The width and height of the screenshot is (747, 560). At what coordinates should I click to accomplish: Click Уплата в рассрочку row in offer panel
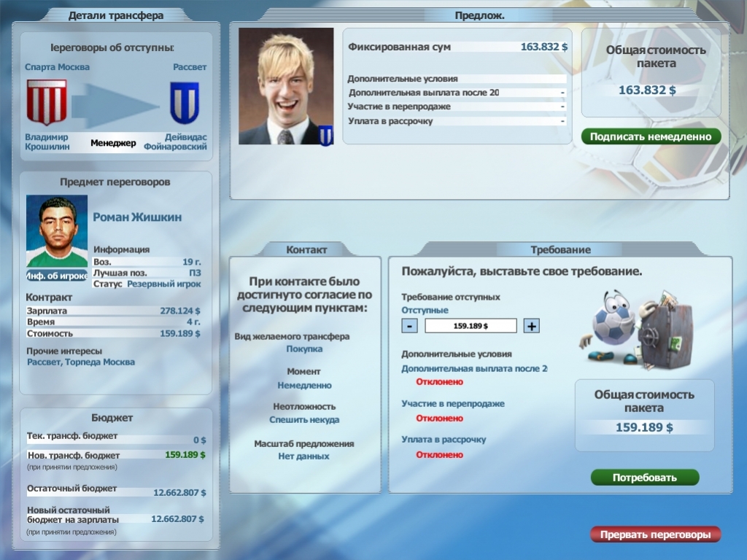tap(457, 121)
